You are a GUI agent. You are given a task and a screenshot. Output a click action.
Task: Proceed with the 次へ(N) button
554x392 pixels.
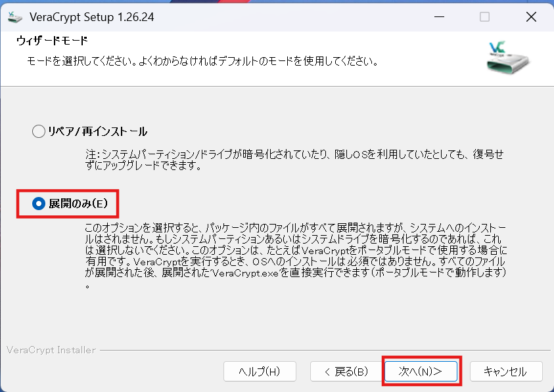coord(421,371)
